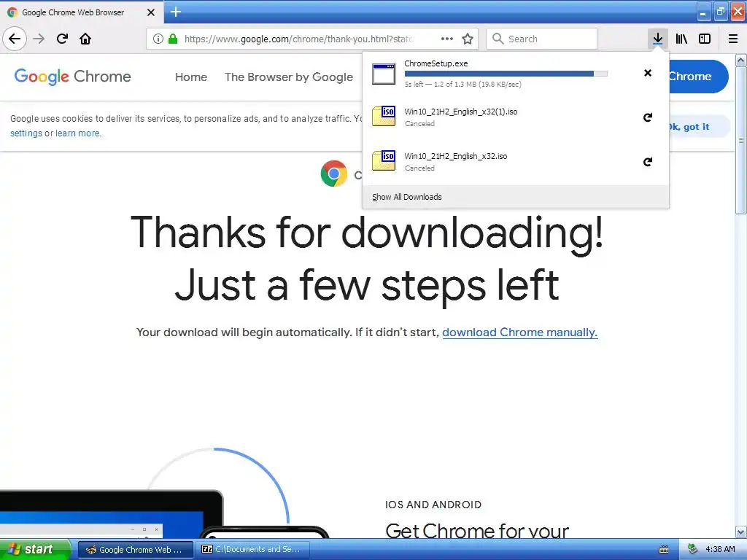Viewport: 747px width, 560px height.
Task: Click the ChromeSetup.exe file icon
Action: tap(384, 74)
